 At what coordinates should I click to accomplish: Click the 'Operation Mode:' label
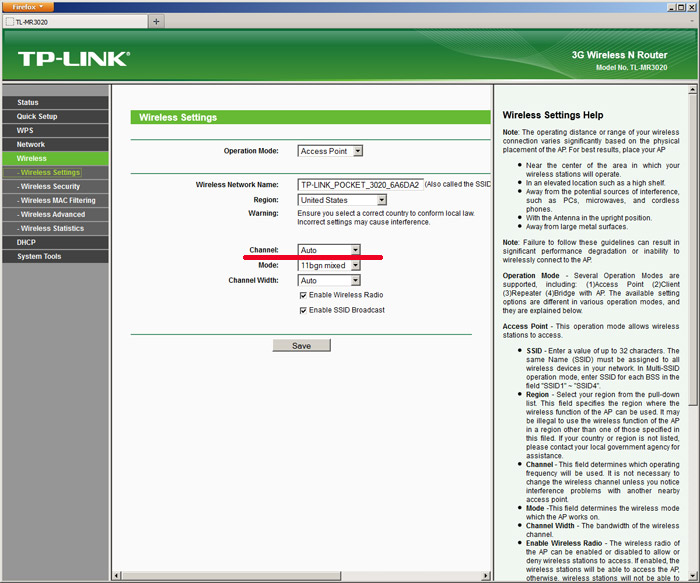[x=251, y=151]
